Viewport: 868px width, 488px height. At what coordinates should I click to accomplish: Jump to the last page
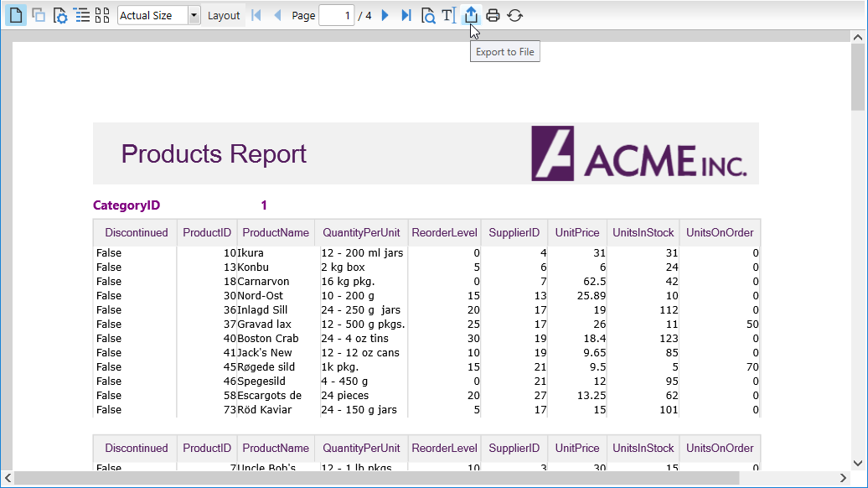click(x=406, y=15)
